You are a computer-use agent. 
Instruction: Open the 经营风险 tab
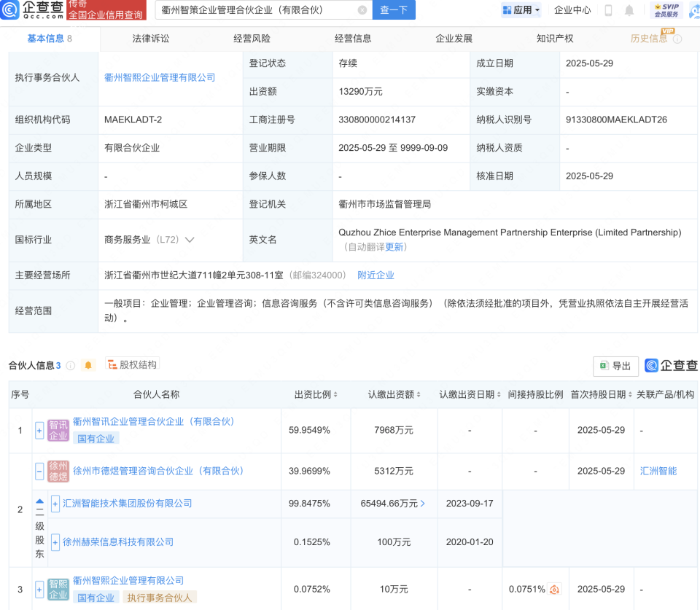click(x=252, y=39)
